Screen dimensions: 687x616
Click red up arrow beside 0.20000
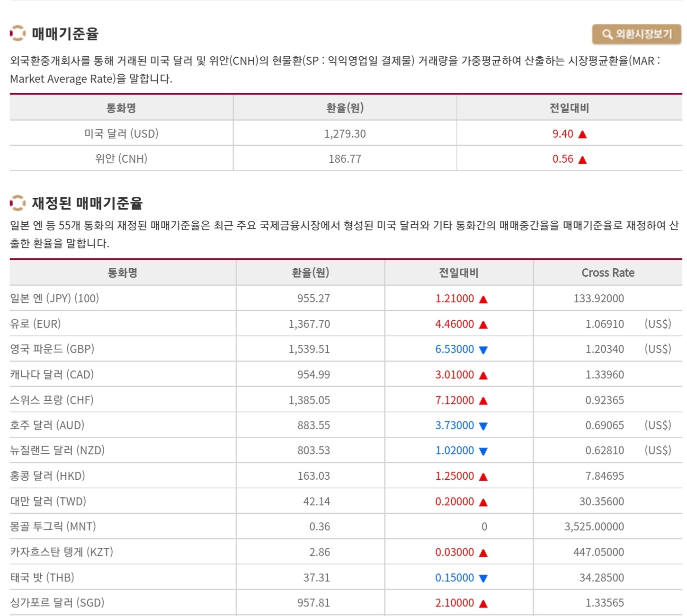pyautogui.click(x=483, y=502)
